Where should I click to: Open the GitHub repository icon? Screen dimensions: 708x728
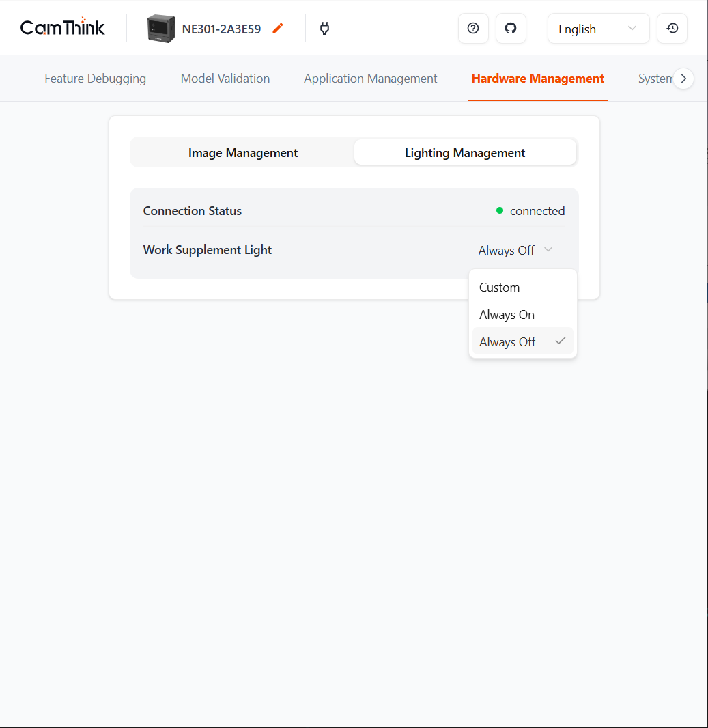511,29
